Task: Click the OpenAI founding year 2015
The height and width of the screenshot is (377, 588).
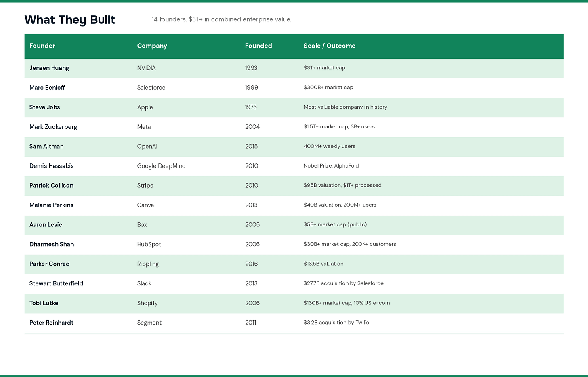Action: tap(251, 146)
